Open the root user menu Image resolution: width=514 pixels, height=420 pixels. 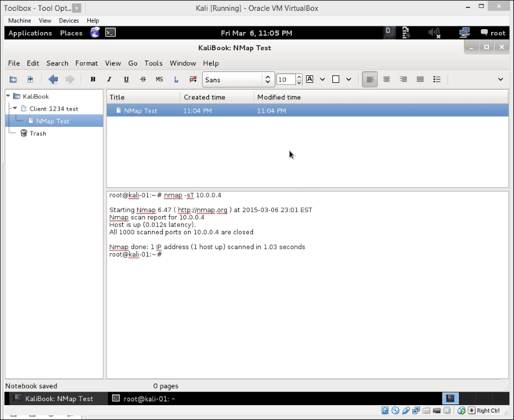(493, 33)
